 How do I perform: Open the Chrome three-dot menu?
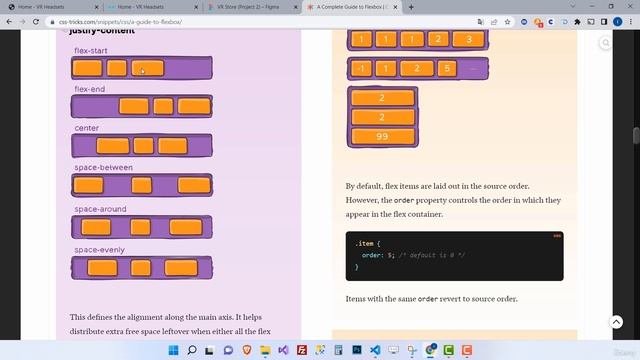631,22
